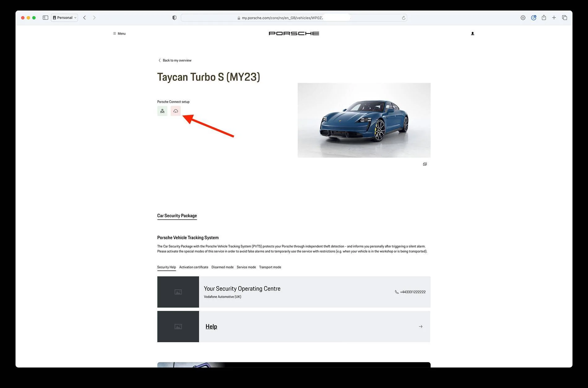This screenshot has height=388, width=588.
Task: Go forward with the Safari forward arrow
Action: tap(94, 18)
